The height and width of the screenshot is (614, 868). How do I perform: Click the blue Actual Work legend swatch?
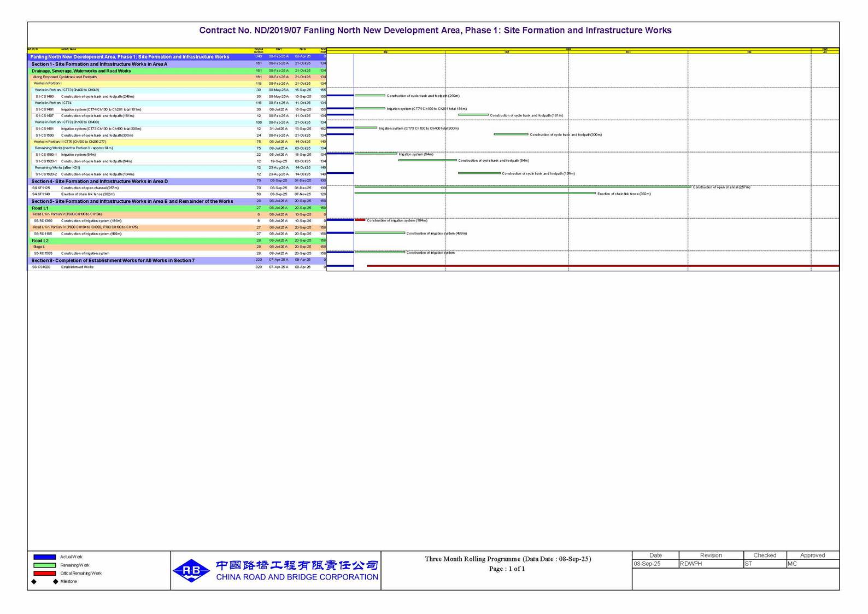click(x=44, y=557)
